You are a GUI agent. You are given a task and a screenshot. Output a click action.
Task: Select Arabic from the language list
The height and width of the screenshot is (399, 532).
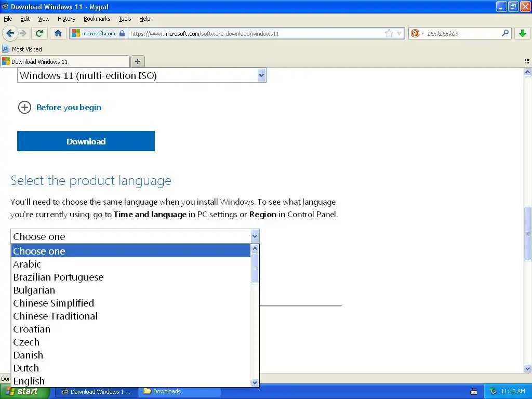130,264
